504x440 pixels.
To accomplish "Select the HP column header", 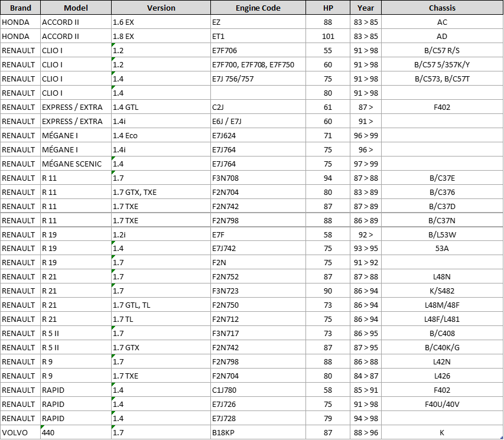I will (328, 8).
